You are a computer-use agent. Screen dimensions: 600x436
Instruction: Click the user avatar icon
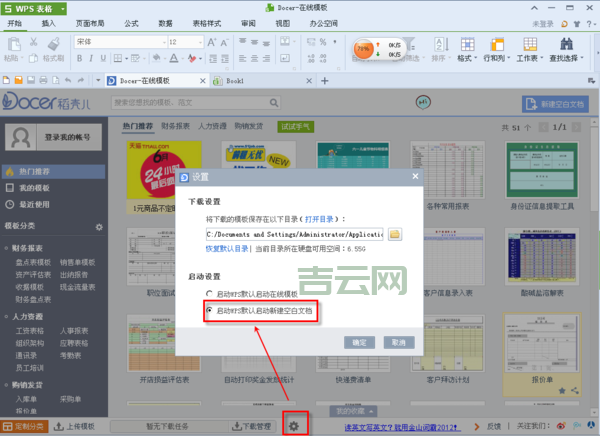point(21,137)
